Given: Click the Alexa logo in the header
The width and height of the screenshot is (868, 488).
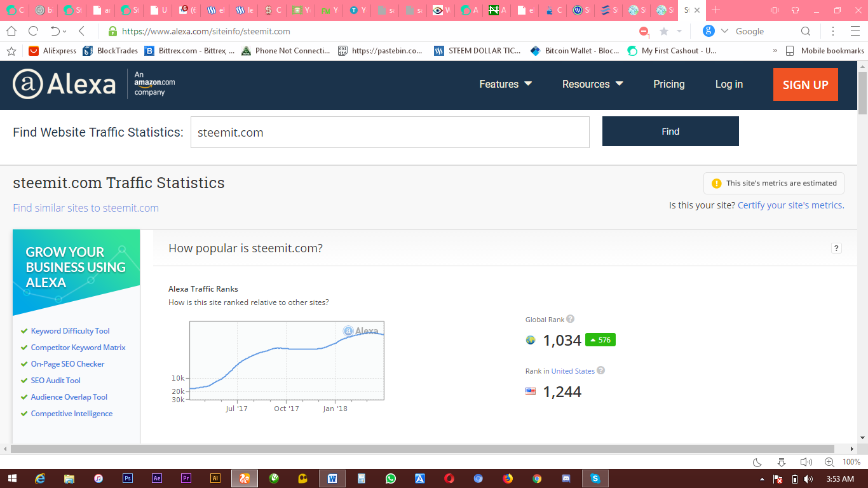Looking at the screenshot, I should point(64,85).
